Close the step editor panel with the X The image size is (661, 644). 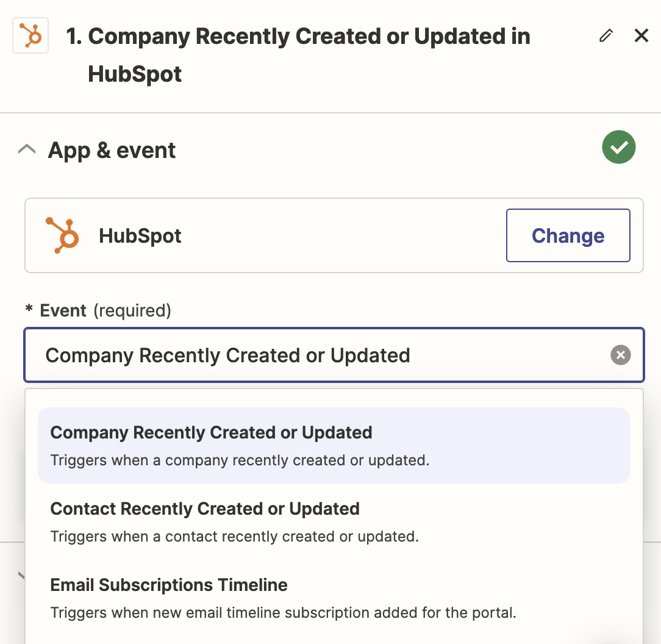(x=641, y=36)
